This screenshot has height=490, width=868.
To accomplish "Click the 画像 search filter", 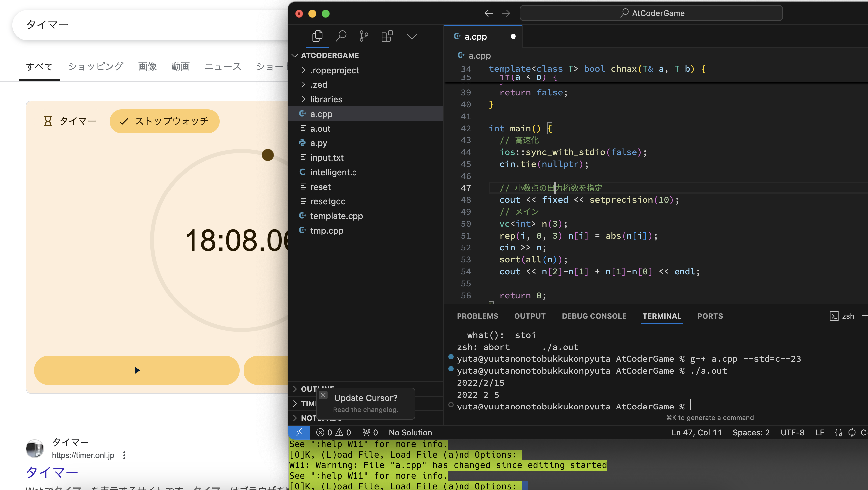I will (x=147, y=67).
